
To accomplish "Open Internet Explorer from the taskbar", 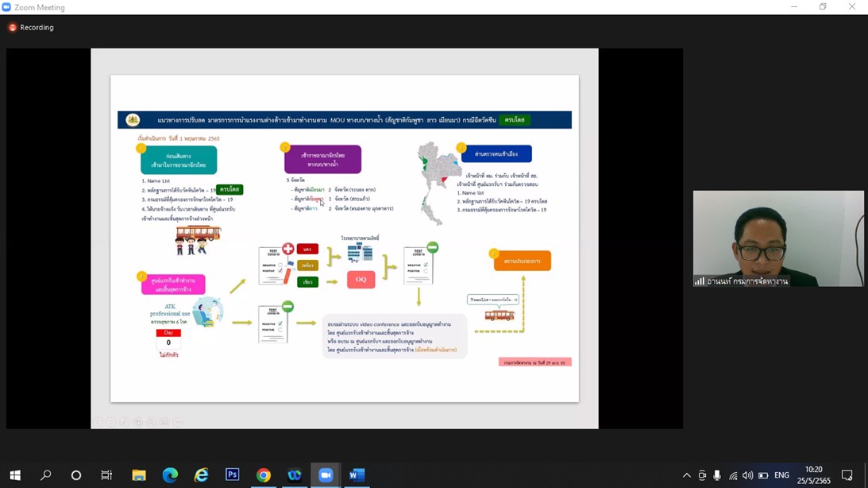I will (201, 475).
